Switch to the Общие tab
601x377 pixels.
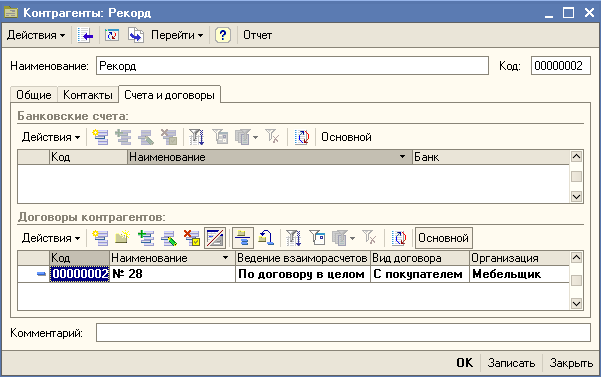click(34, 95)
